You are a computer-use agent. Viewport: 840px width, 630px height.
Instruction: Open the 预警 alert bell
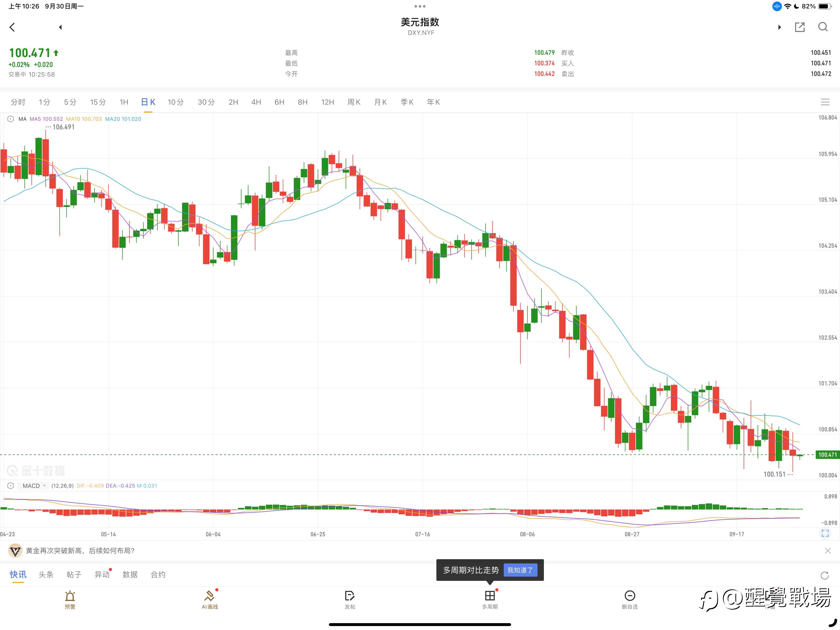(70, 600)
